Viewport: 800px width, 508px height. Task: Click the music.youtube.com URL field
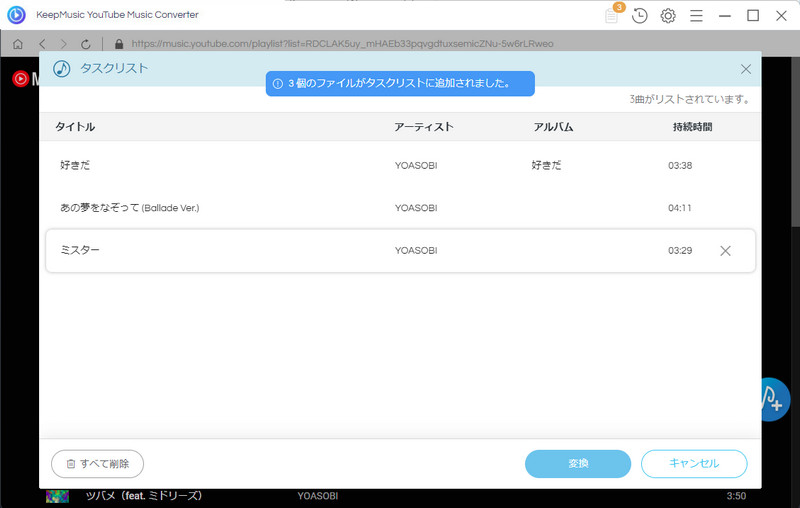pyautogui.click(x=342, y=44)
